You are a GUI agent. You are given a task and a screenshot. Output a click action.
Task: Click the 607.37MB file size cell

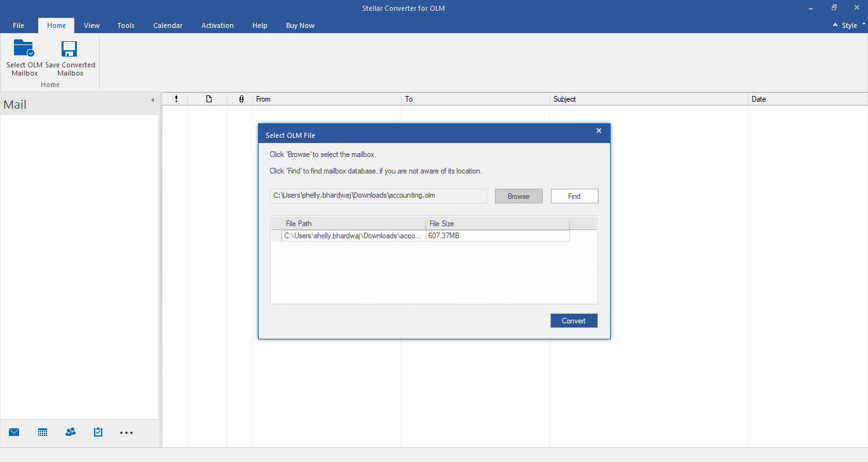coord(498,236)
